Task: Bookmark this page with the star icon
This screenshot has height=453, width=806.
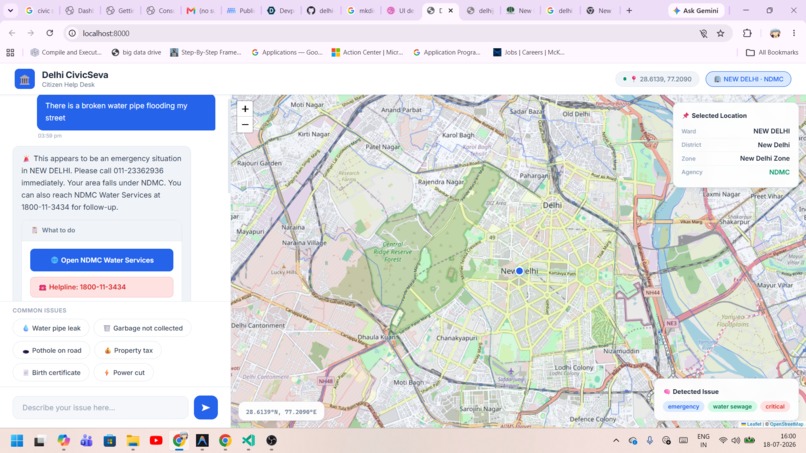Action: click(x=721, y=33)
